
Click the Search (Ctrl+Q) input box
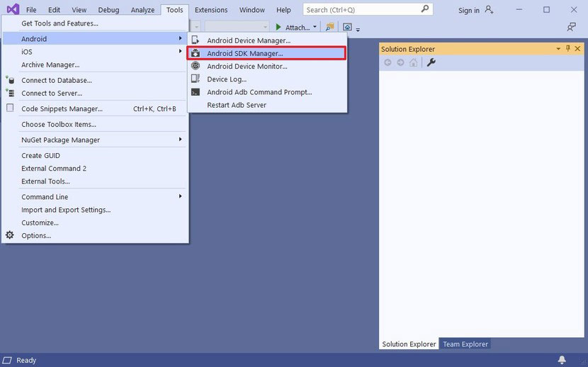(361, 10)
